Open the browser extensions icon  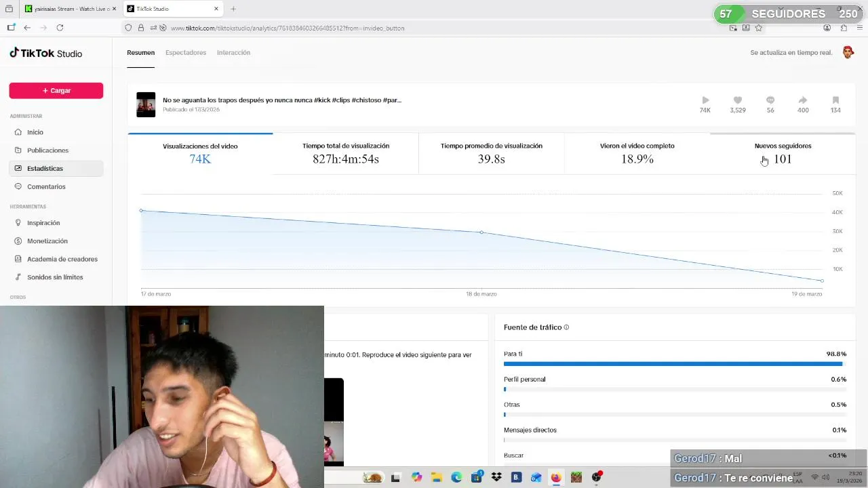[x=844, y=28]
